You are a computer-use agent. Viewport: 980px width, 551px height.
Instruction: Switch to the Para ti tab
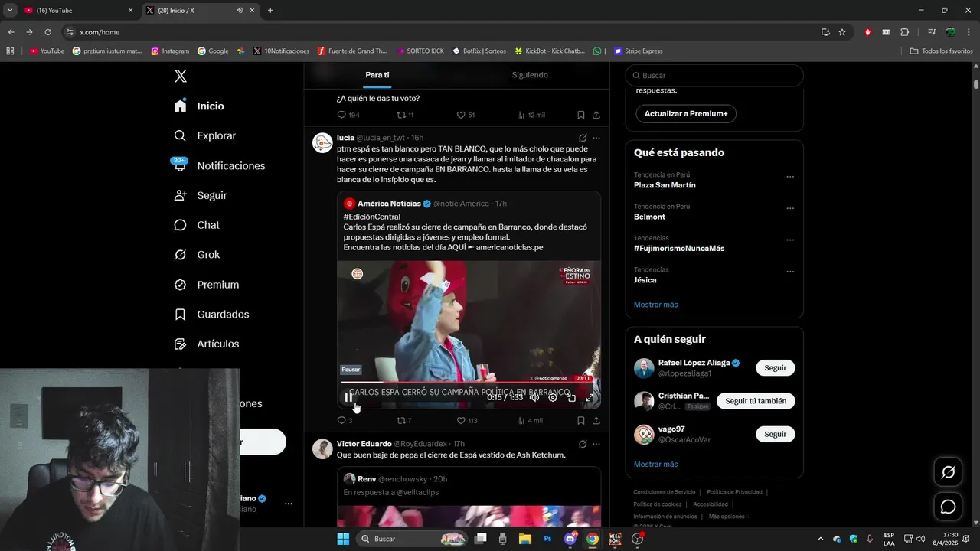(x=377, y=75)
